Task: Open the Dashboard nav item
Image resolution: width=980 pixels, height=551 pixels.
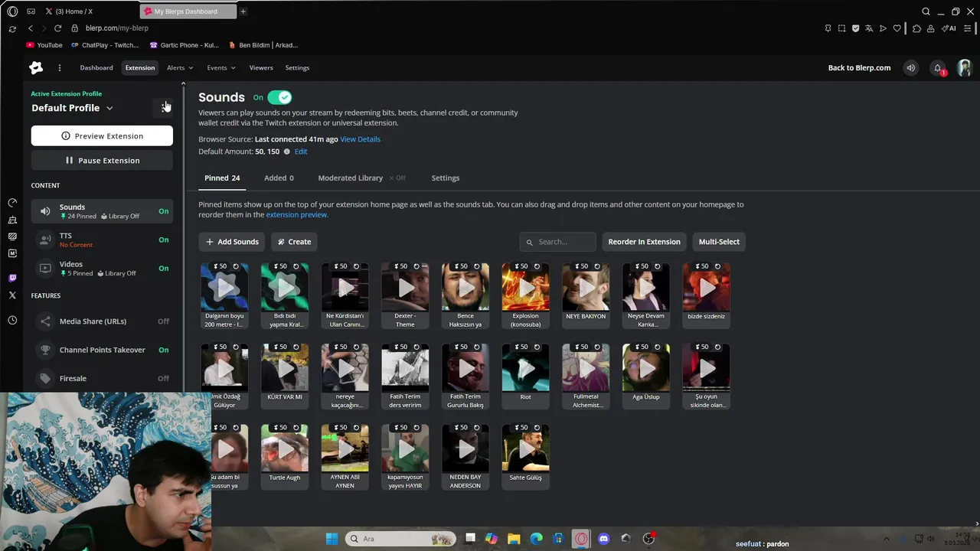Action: [96, 67]
